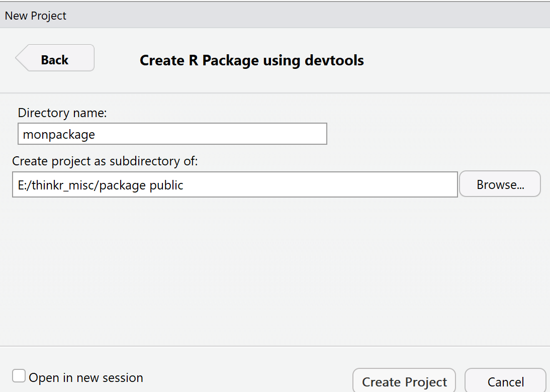Click the Back button
Screen dimensions: 550x392
point(54,59)
